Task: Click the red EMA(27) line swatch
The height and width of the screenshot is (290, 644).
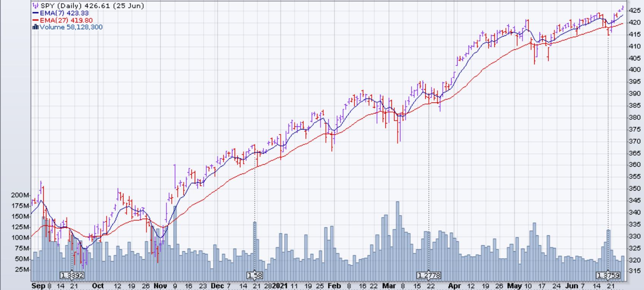Action: coord(35,20)
